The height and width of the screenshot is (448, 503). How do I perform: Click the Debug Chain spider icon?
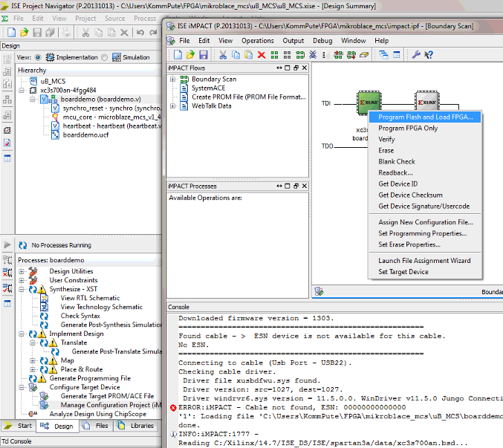pyautogui.click(x=313, y=55)
